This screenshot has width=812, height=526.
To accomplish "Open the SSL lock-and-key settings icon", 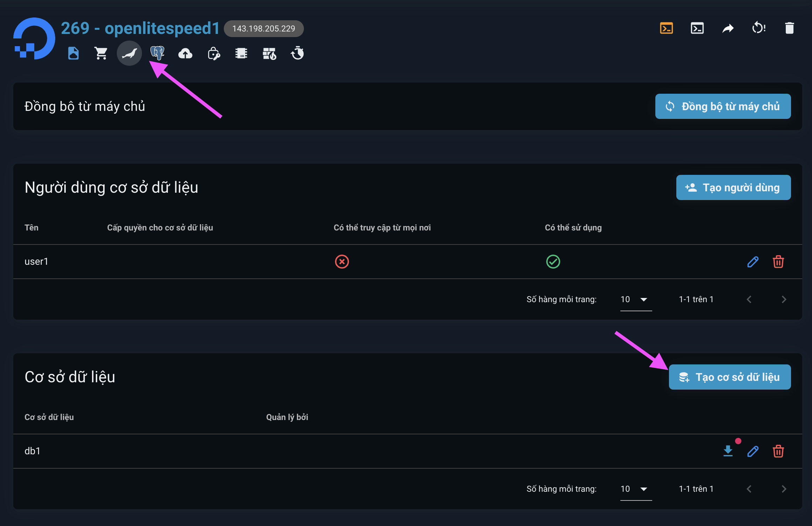I will [213, 54].
